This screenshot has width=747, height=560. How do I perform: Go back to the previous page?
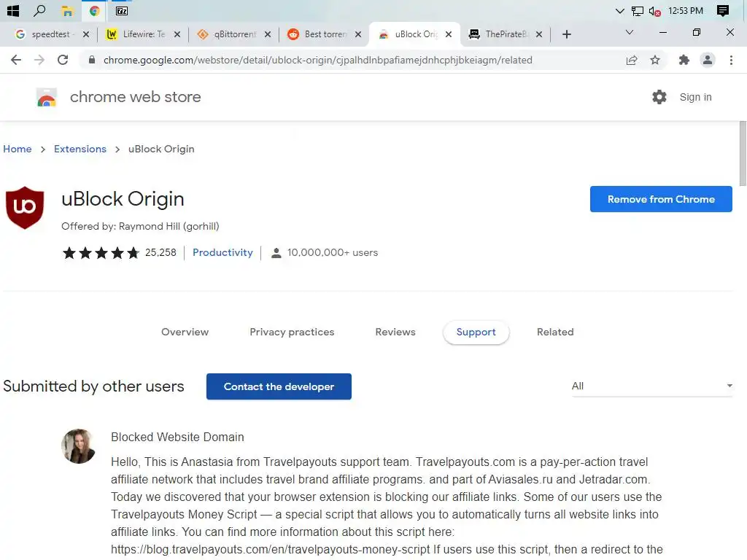[x=16, y=60]
